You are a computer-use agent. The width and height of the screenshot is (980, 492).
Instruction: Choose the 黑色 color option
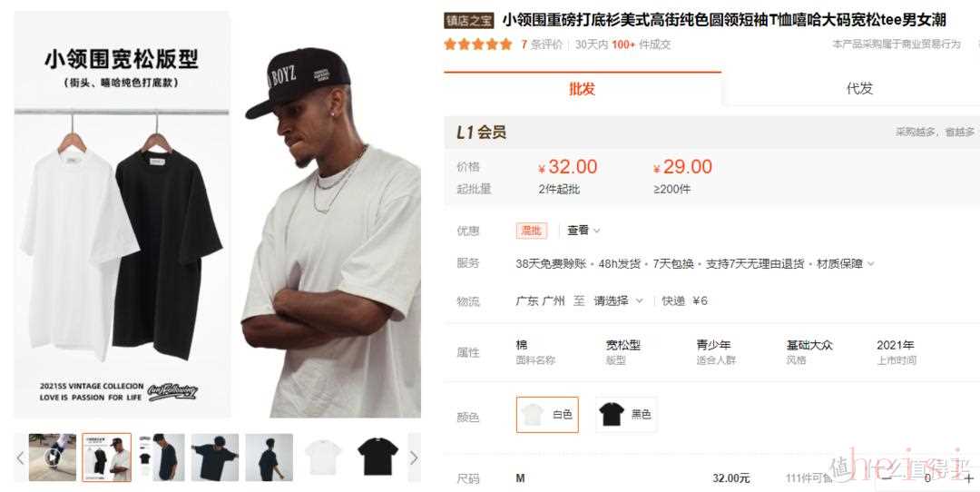[626, 415]
